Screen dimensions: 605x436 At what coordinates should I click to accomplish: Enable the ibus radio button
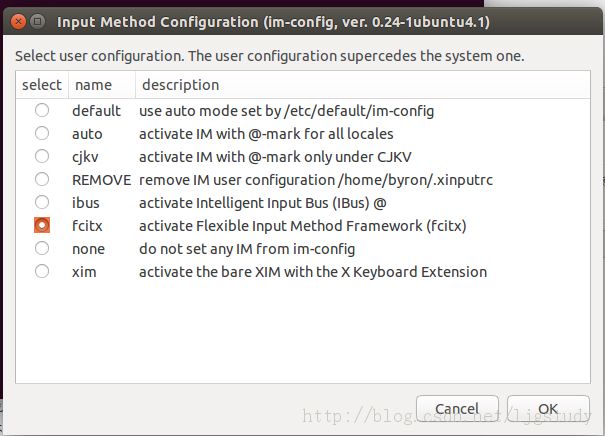point(42,202)
